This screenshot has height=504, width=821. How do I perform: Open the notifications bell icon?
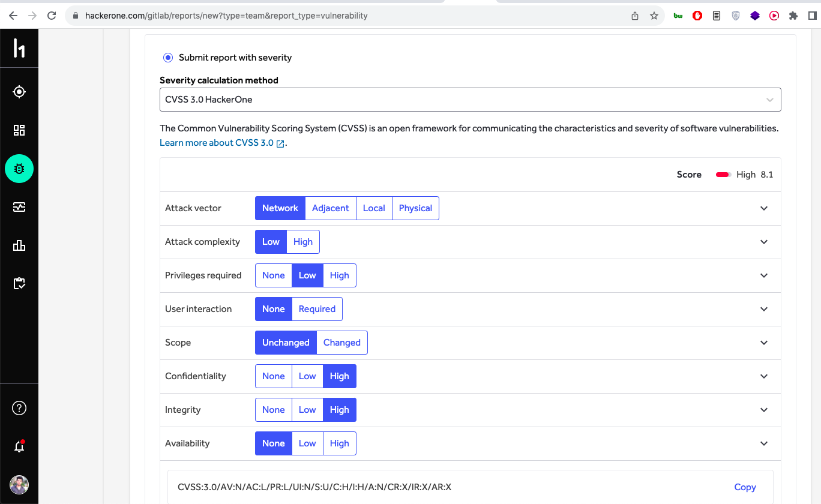(x=19, y=446)
